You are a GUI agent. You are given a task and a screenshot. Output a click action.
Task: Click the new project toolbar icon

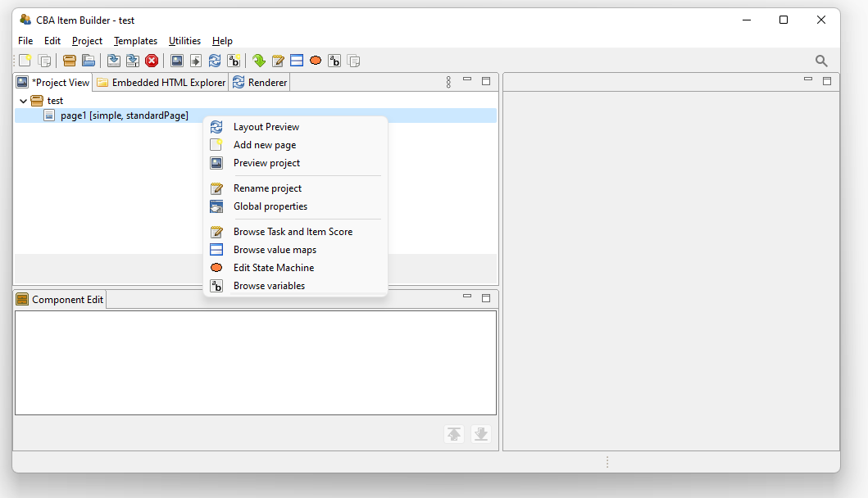click(x=25, y=61)
